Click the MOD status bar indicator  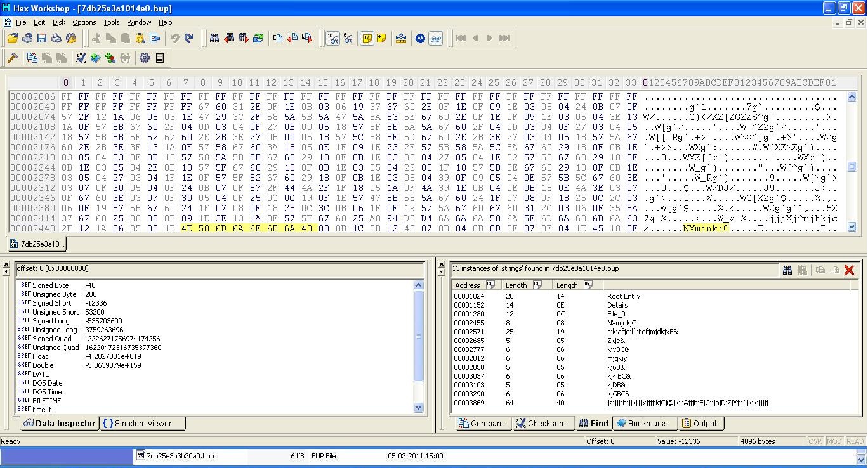click(x=834, y=441)
